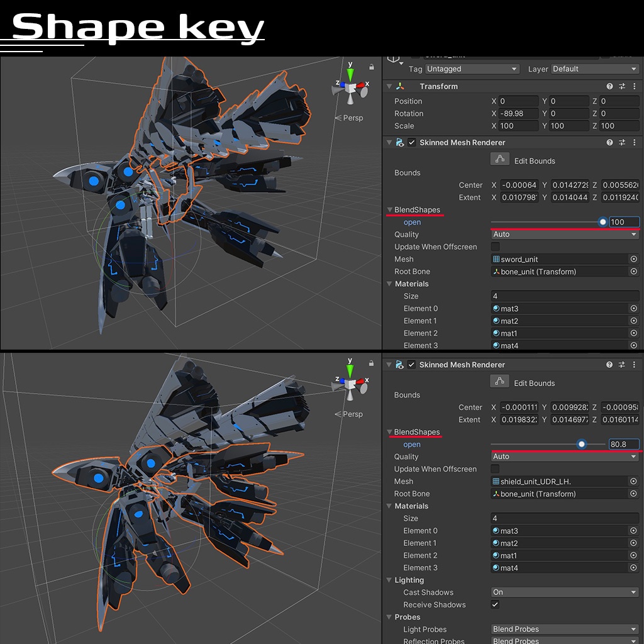Open the Light Probes dropdown
The height and width of the screenshot is (644, 644).
tap(565, 629)
